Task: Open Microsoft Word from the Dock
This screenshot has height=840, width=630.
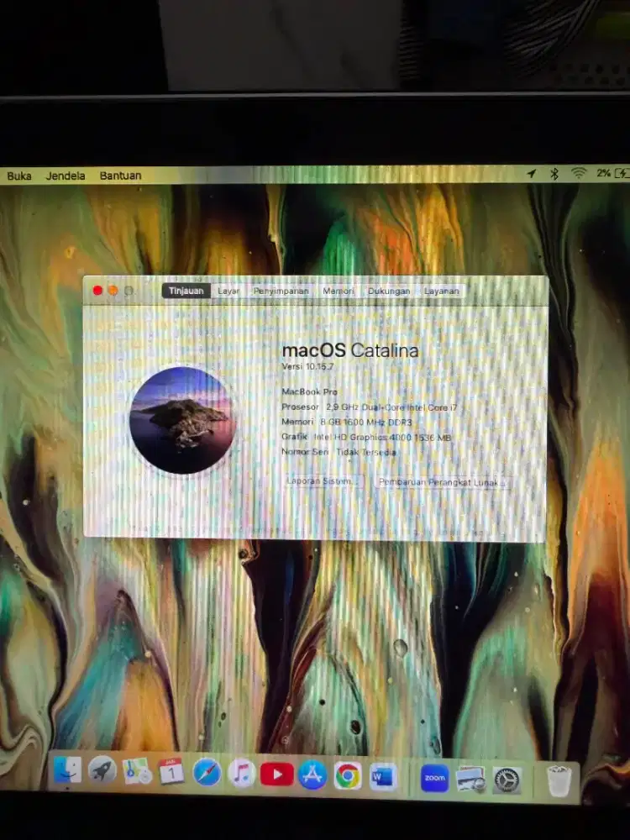Action: pos(383,777)
